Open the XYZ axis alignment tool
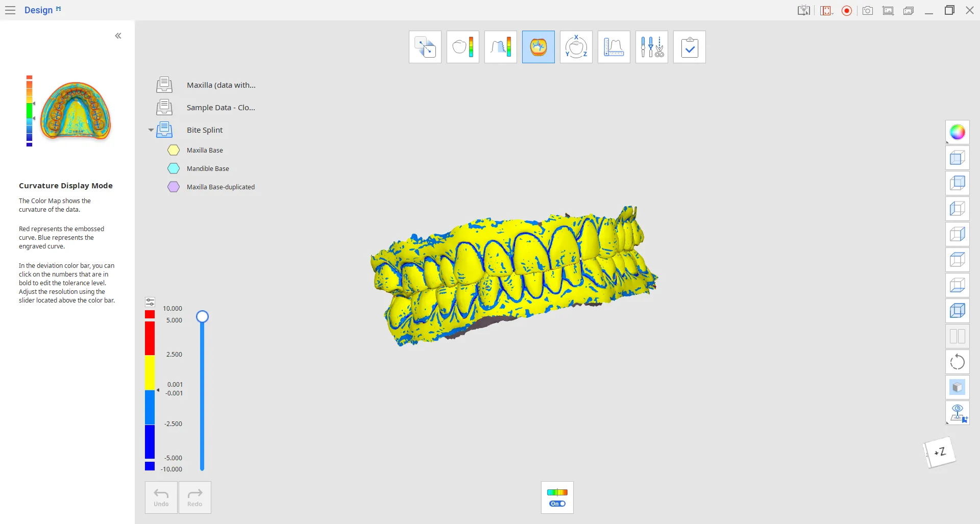Screen dimensions: 980x524 (x=576, y=47)
